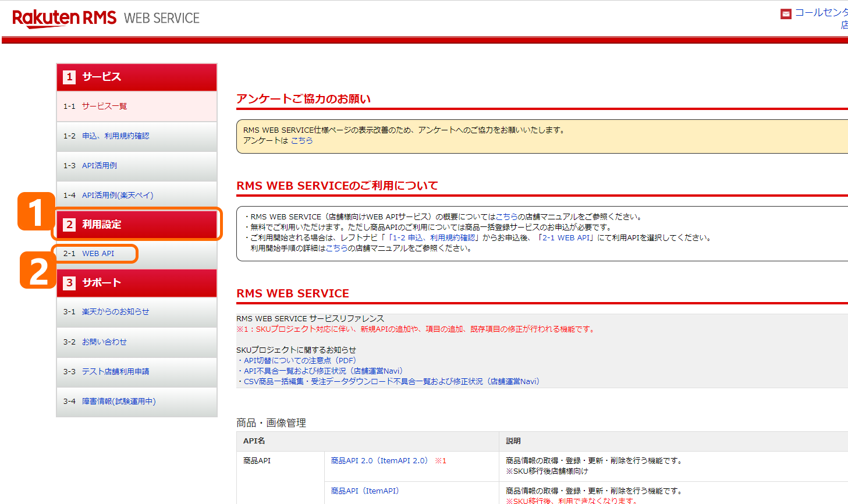
Task: Open 3-2 お問い合わせ sidebar item
Action: click(x=137, y=342)
